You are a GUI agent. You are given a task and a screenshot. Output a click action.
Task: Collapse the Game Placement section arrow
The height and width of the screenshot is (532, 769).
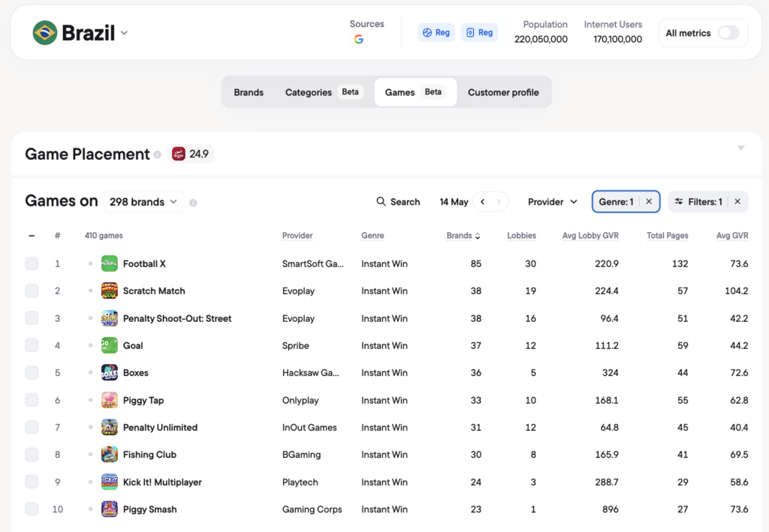pyautogui.click(x=741, y=148)
